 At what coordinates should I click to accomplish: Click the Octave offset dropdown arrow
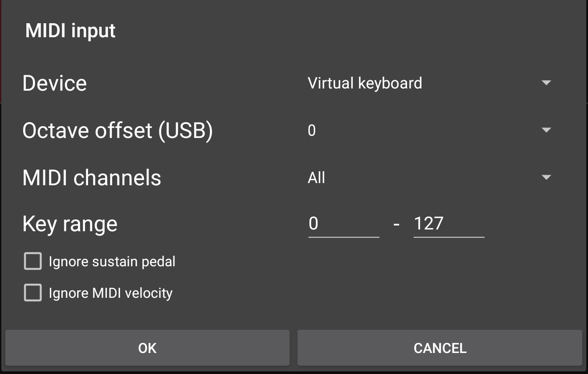point(546,130)
